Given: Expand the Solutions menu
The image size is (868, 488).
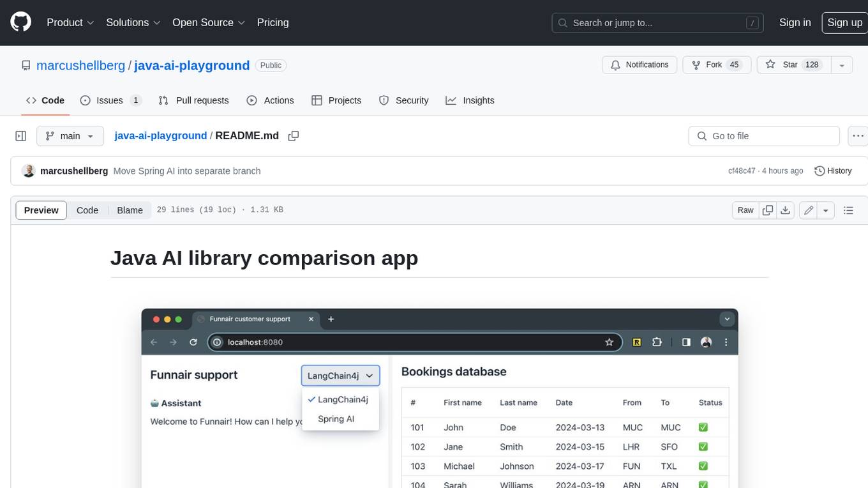Looking at the screenshot, I should coord(133,22).
